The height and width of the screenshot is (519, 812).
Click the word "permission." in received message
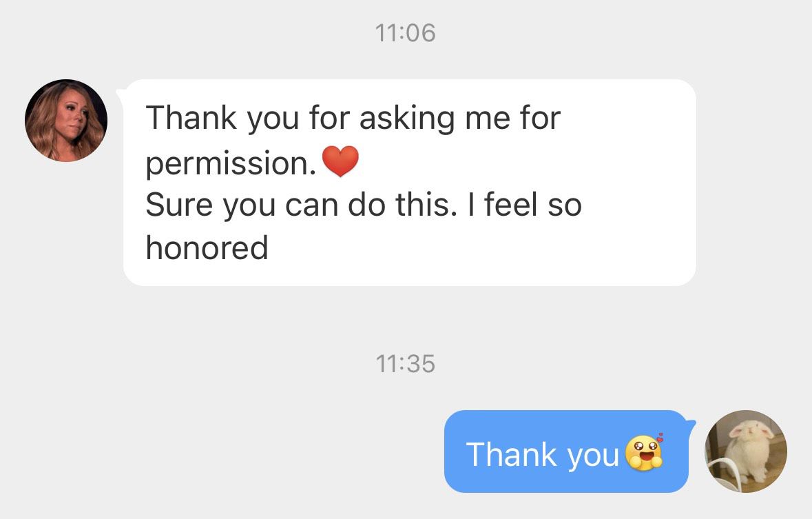[x=231, y=163]
